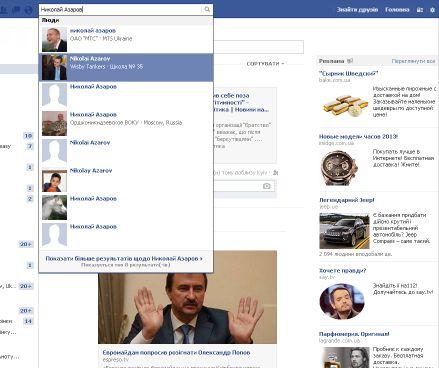Go to Головна in the top bar
This screenshot has height=368, width=439.
397,10
